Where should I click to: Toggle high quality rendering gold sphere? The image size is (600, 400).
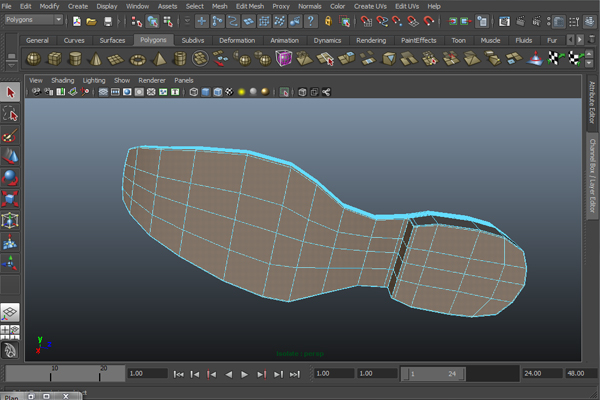pyautogui.click(x=265, y=91)
